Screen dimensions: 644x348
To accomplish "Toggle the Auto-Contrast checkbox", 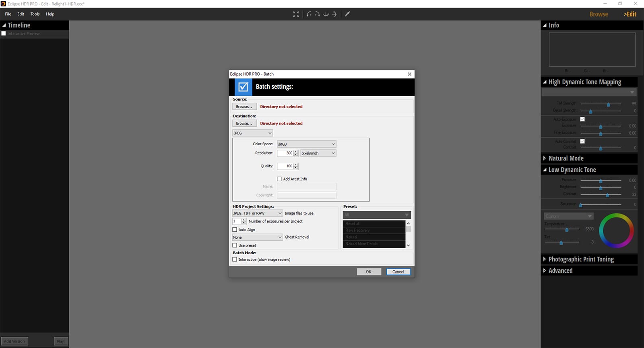I will (582, 141).
